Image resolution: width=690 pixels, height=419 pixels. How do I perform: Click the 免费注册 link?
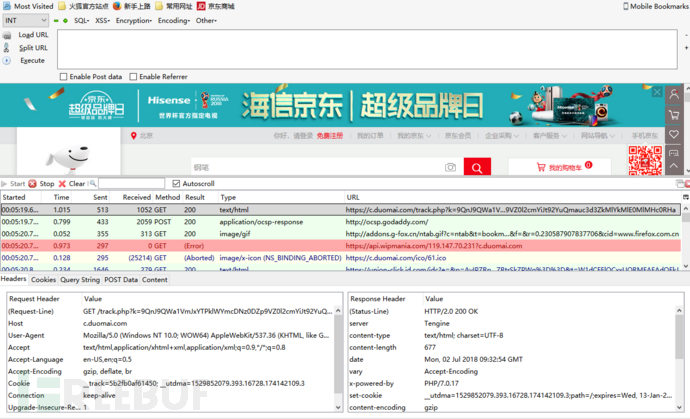coord(330,136)
